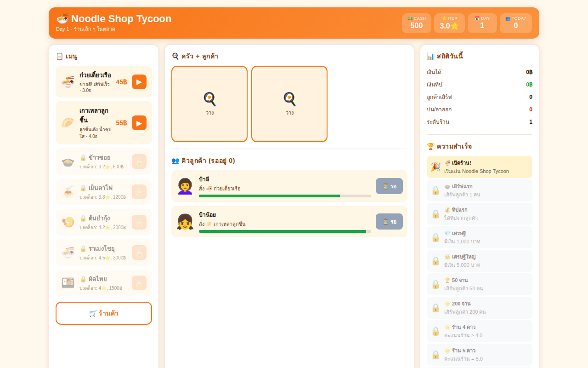Viewport: 588px width, 368px height.
Task: Click the DAY counter badge
Action: (x=482, y=23)
